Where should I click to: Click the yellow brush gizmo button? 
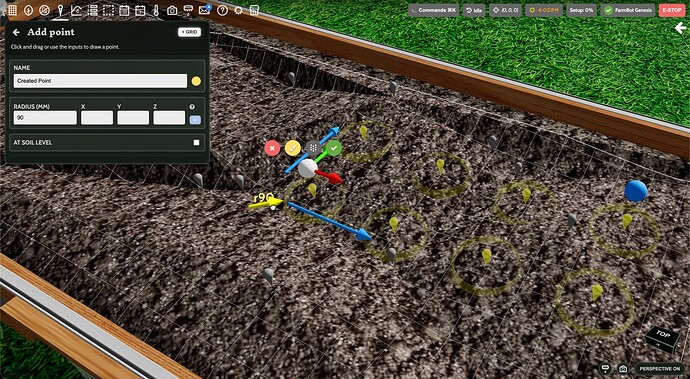click(x=293, y=148)
